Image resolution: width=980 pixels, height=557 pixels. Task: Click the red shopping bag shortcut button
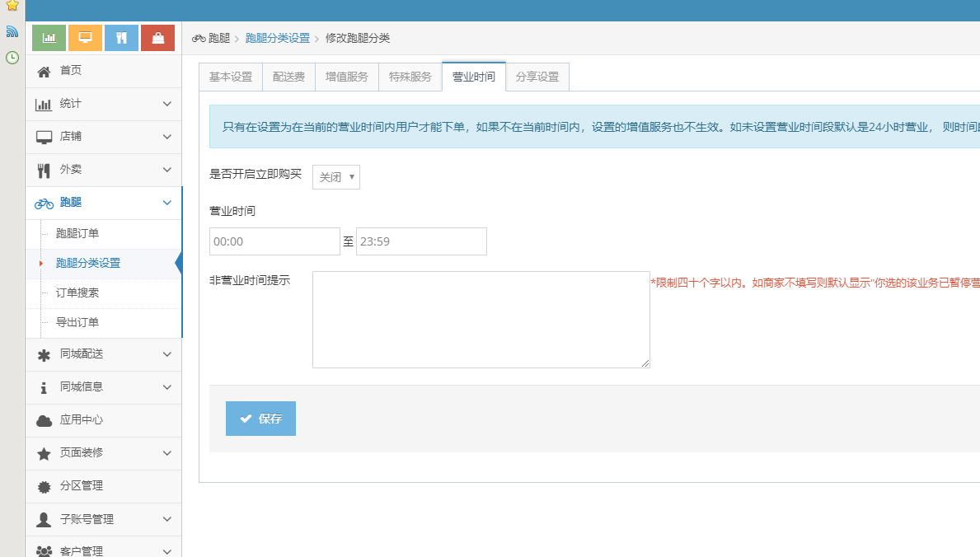(157, 38)
